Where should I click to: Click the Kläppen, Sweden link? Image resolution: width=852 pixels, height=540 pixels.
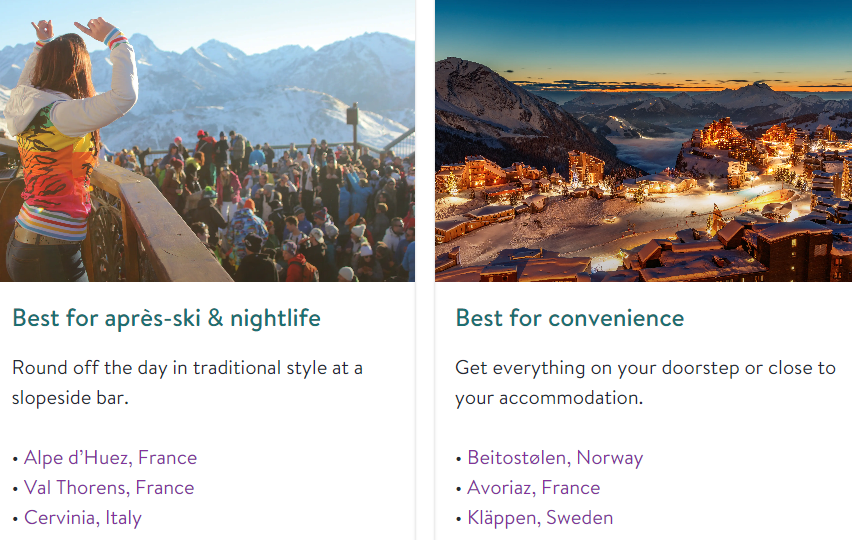pos(540,518)
